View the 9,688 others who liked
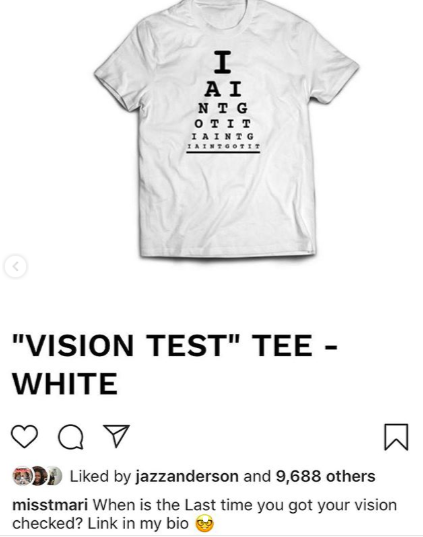 [x=325, y=476]
